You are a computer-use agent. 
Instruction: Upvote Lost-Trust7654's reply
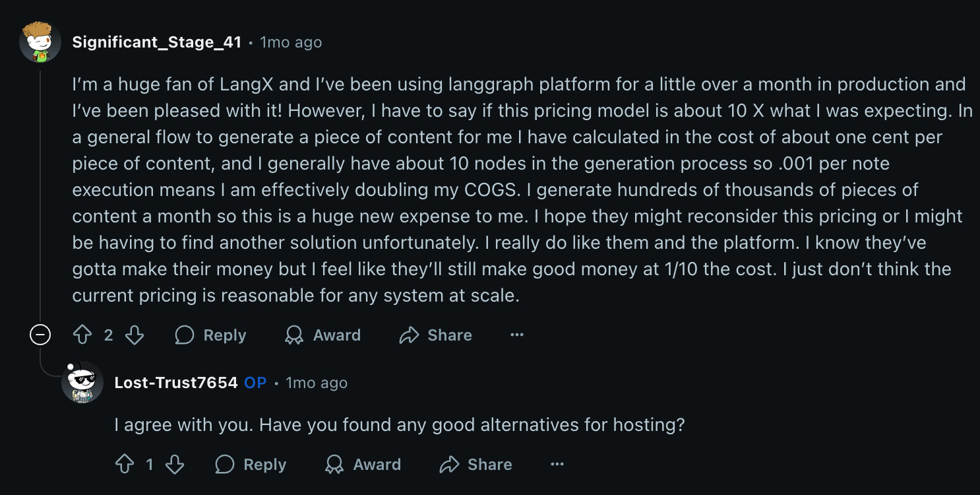pos(125,465)
